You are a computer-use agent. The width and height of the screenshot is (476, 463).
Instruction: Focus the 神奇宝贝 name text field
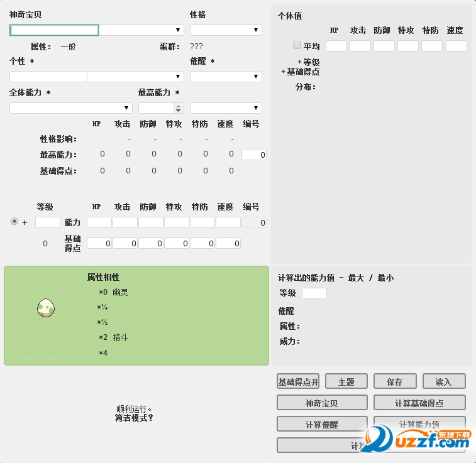pyautogui.click(x=54, y=30)
